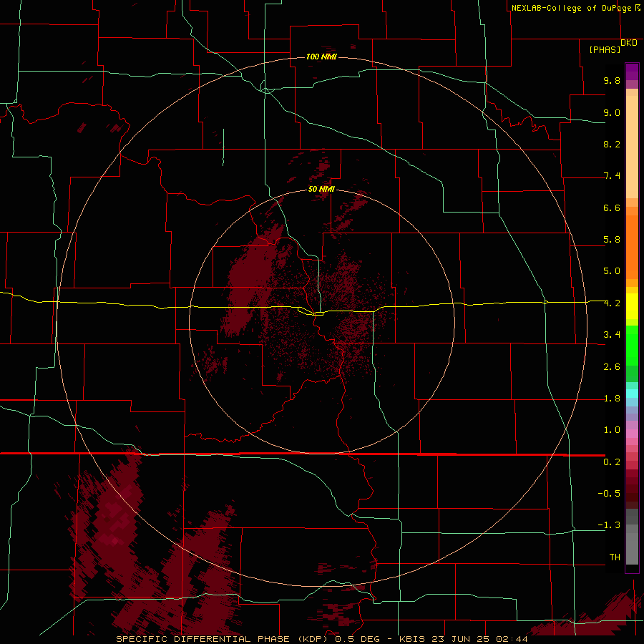Viewport: 644px width, 644px height.
Task: Select the 5.0 scale value
Action: click(612, 271)
